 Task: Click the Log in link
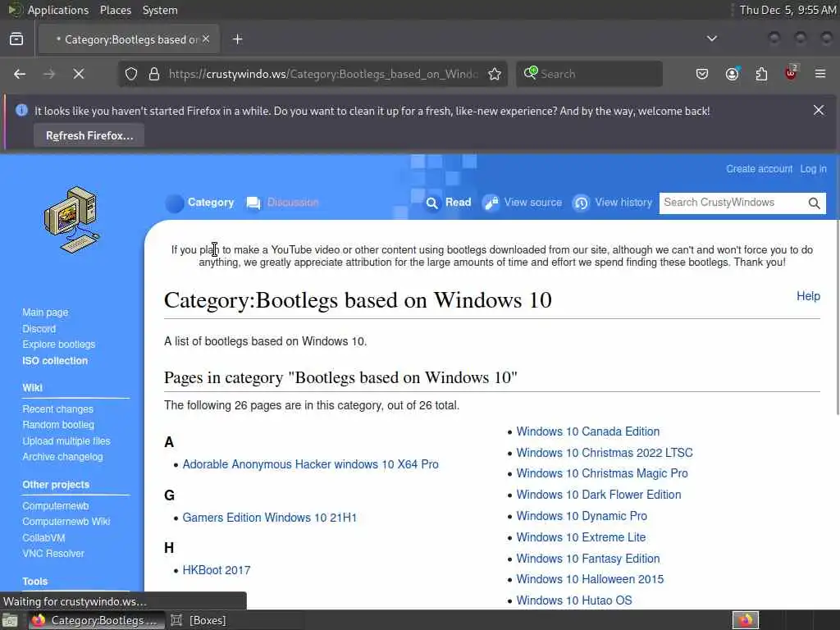813,169
